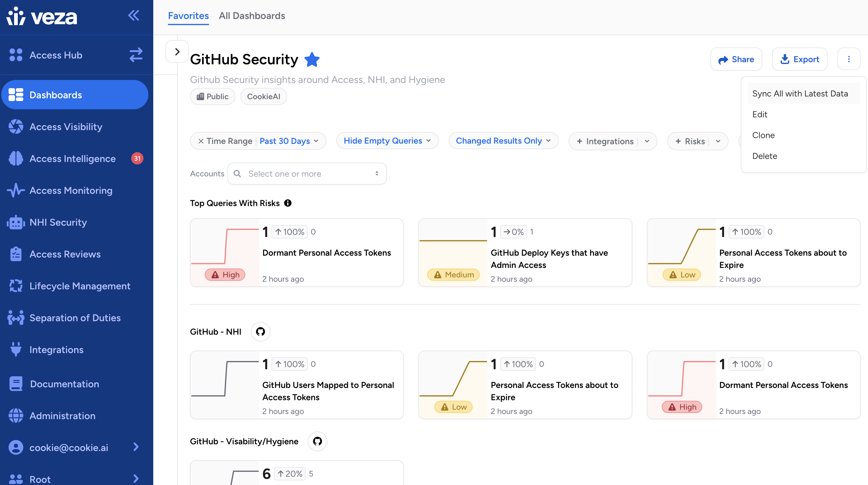This screenshot has width=868, height=485.
Task: Click the info icon next to Top Queries With Risks
Action: pyautogui.click(x=288, y=203)
